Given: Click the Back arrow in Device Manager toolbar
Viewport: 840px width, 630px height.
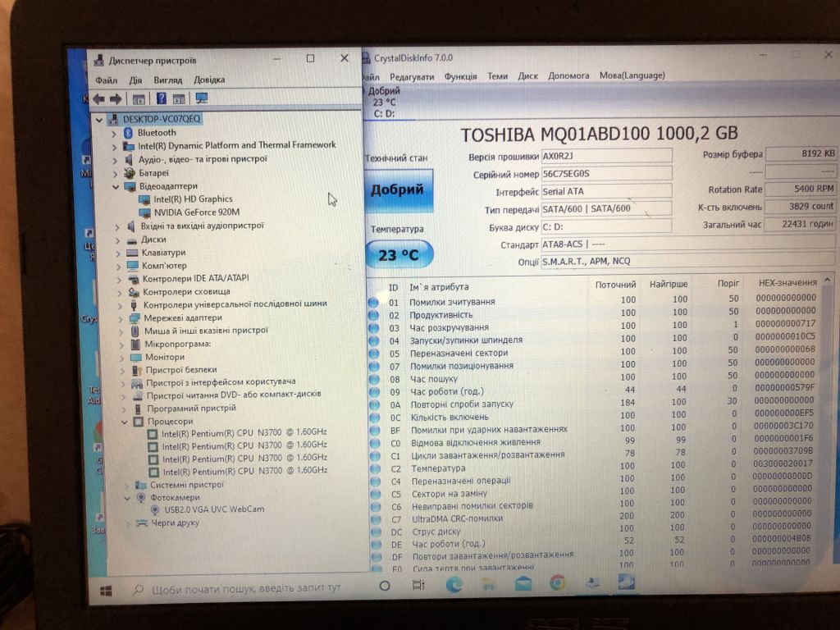Looking at the screenshot, I should 98,99.
